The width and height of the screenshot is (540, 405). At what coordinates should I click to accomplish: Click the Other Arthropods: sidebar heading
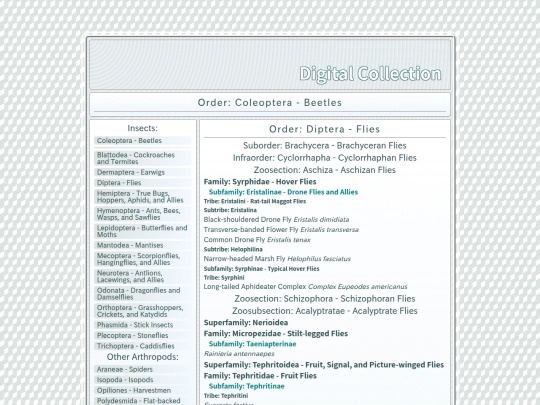click(x=143, y=357)
